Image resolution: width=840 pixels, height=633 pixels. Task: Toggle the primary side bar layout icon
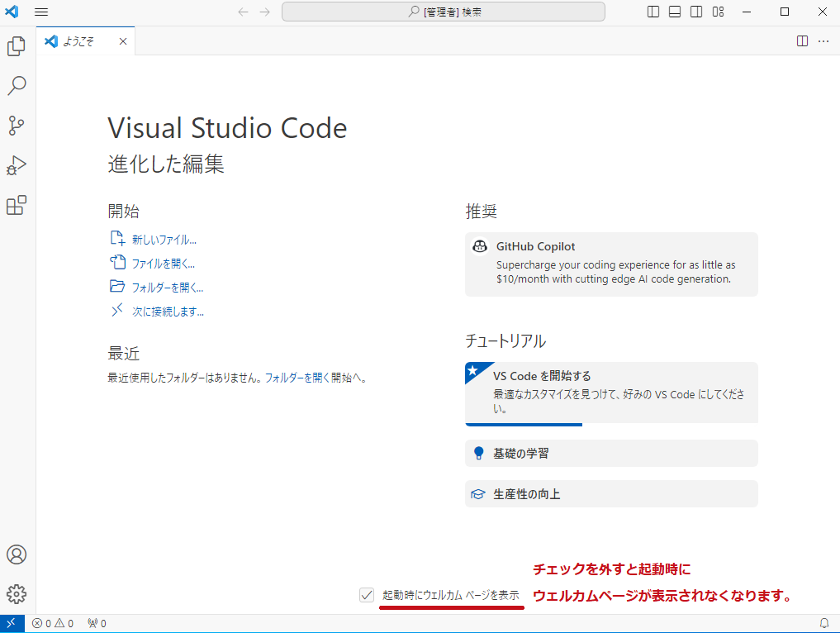coord(653,12)
